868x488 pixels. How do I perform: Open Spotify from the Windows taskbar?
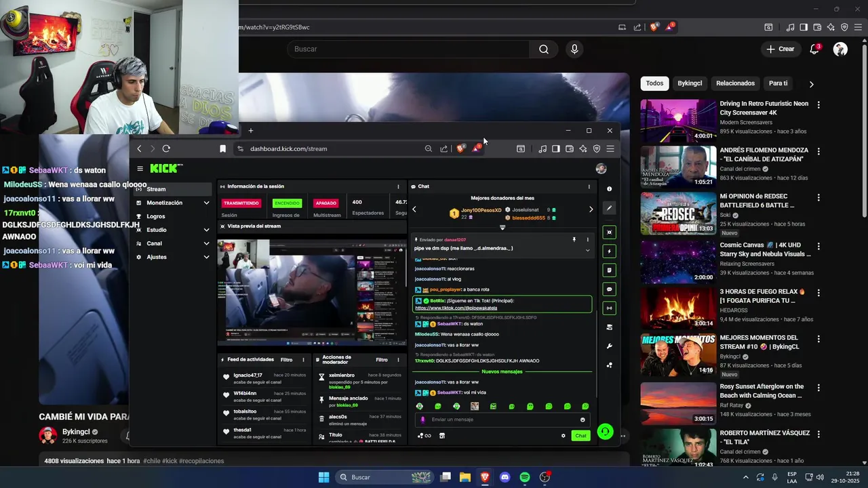[x=524, y=477]
